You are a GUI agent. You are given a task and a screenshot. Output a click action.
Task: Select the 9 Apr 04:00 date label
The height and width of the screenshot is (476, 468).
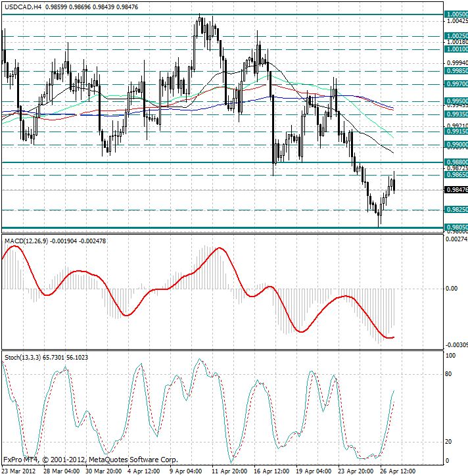(x=185, y=471)
